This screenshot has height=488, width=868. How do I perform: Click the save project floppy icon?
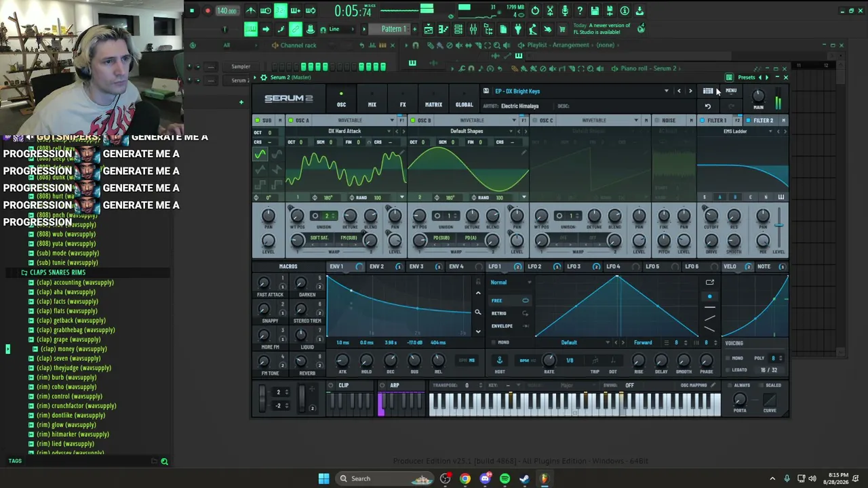coord(595,11)
